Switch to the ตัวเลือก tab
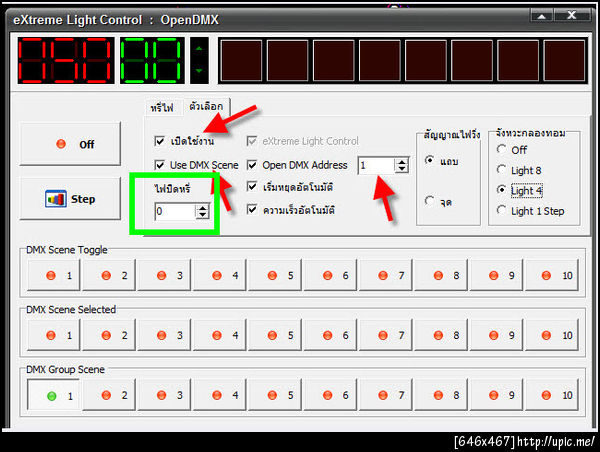Viewport: 600px width, 452px height. [206, 106]
